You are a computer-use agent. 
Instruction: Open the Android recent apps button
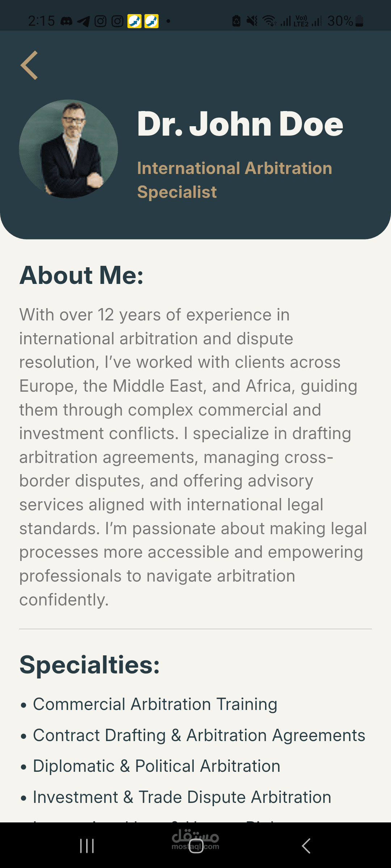click(87, 846)
